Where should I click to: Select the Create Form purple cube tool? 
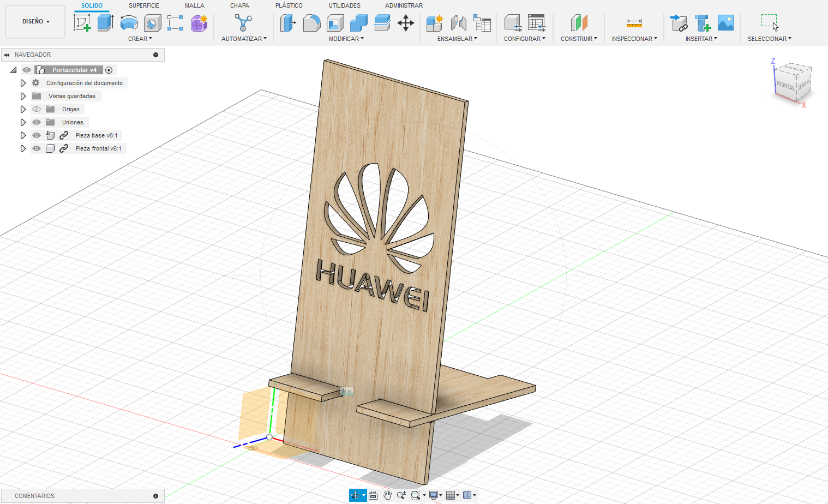tap(199, 23)
